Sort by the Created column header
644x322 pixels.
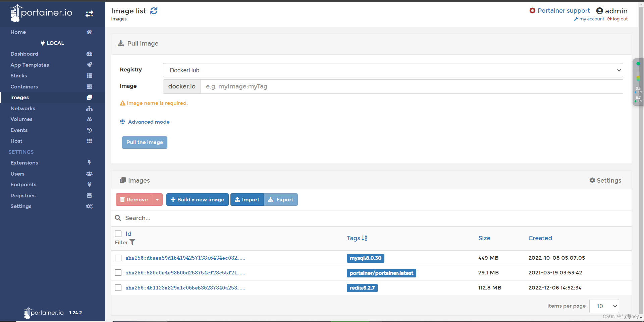pos(540,238)
